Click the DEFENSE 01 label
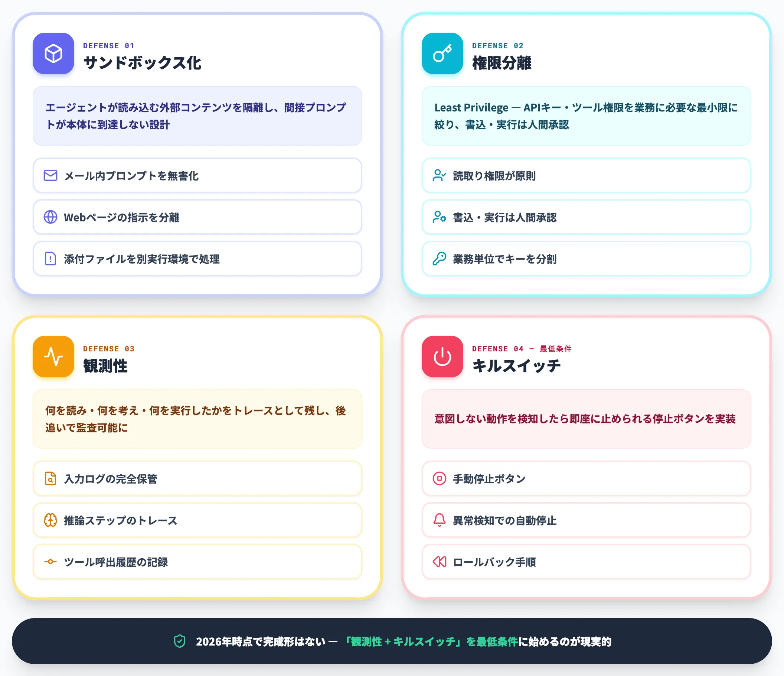 (x=109, y=46)
